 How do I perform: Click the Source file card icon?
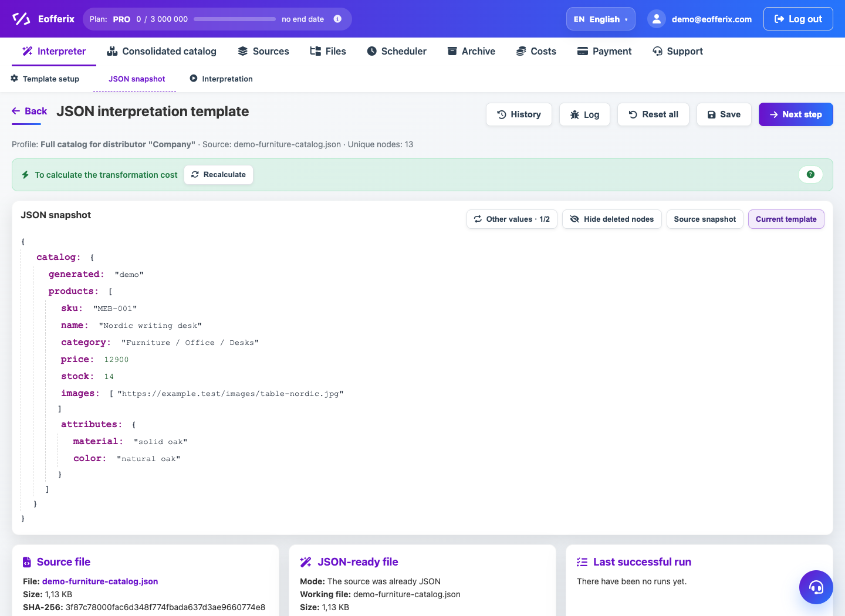pyautogui.click(x=27, y=562)
